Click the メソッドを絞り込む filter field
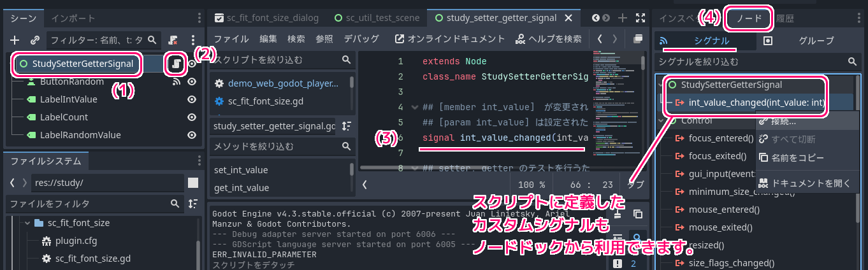 (281, 146)
